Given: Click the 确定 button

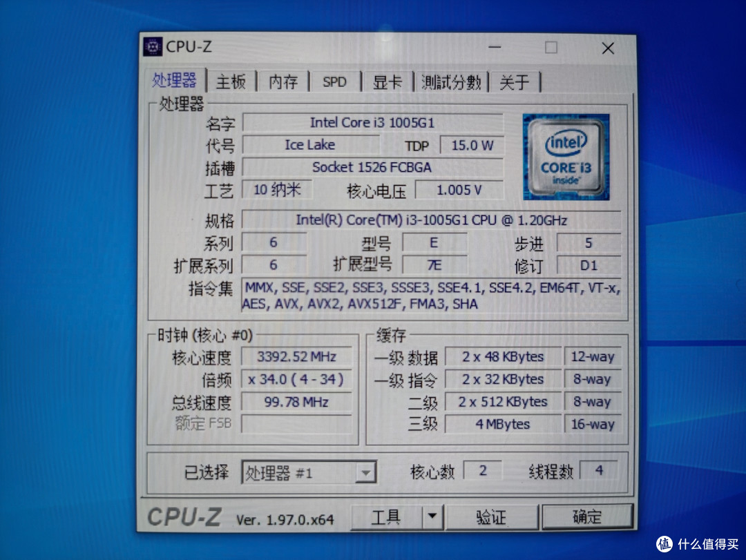Looking at the screenshot, I should pos(587,516).
